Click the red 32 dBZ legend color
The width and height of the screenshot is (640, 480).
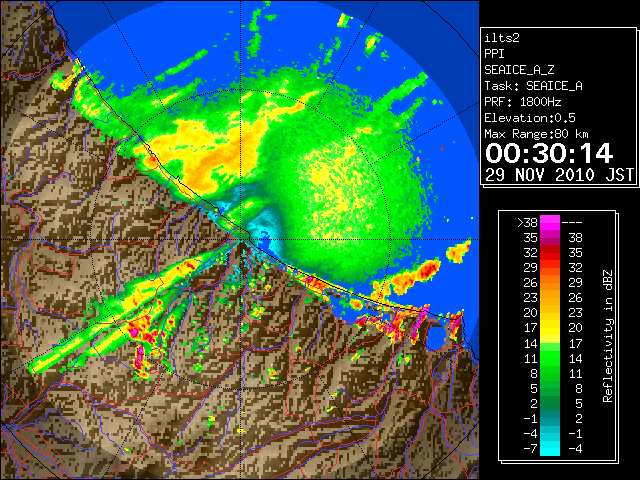(x=550, y=253)
